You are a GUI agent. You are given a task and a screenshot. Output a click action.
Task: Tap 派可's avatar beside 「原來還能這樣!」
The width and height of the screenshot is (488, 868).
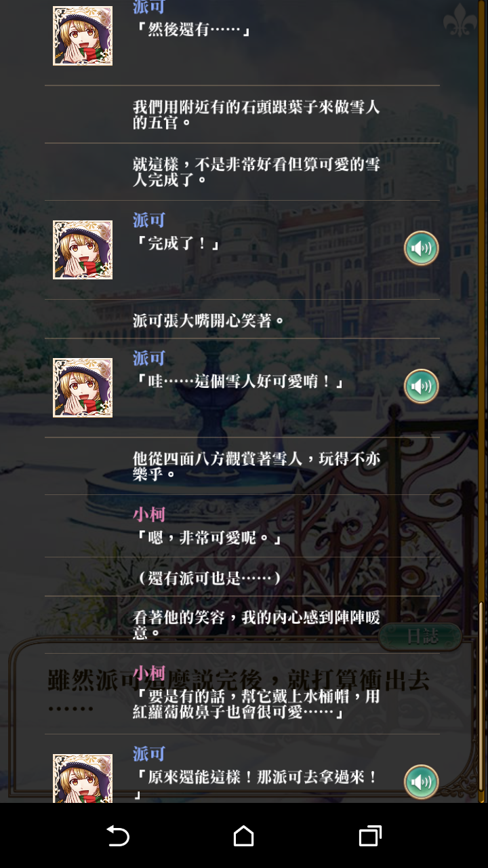click(x=83, y=778)
